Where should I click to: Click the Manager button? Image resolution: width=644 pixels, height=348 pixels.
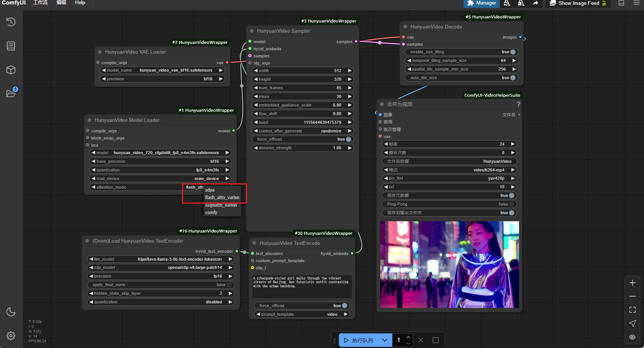[482, 3]
